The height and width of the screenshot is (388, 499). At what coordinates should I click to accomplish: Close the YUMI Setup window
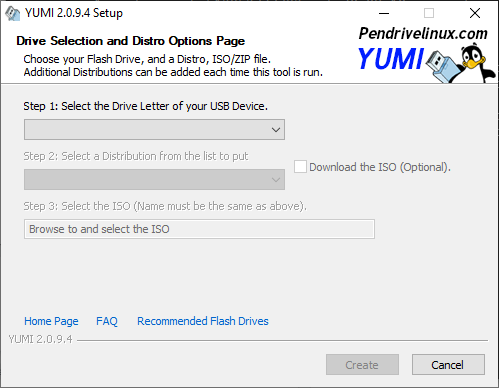(475, 13)
